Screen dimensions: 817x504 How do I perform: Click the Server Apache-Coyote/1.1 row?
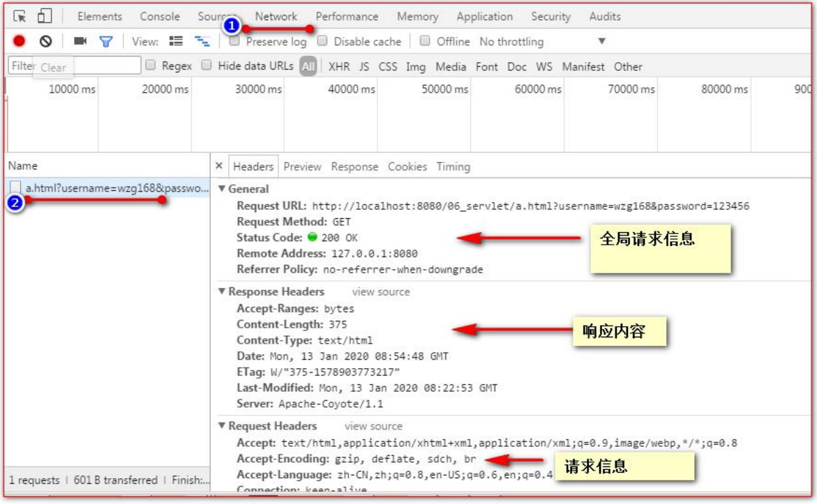pos(310,404)
